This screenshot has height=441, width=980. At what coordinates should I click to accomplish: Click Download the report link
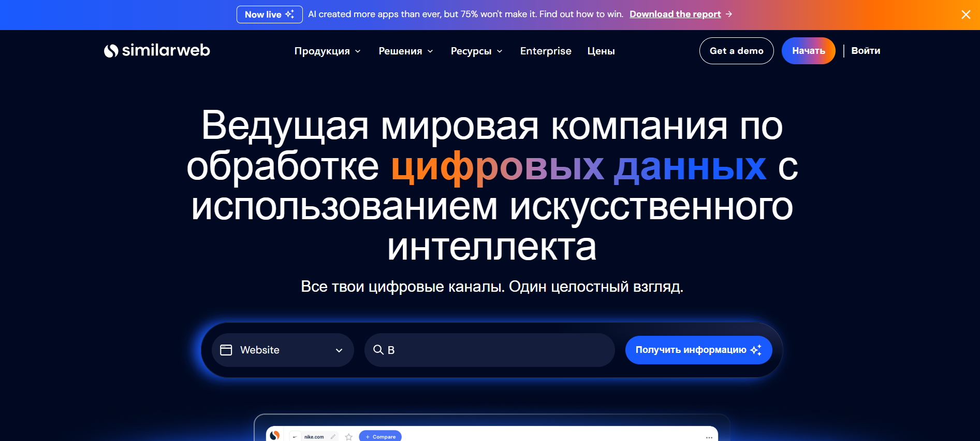[x=675, y=14]
